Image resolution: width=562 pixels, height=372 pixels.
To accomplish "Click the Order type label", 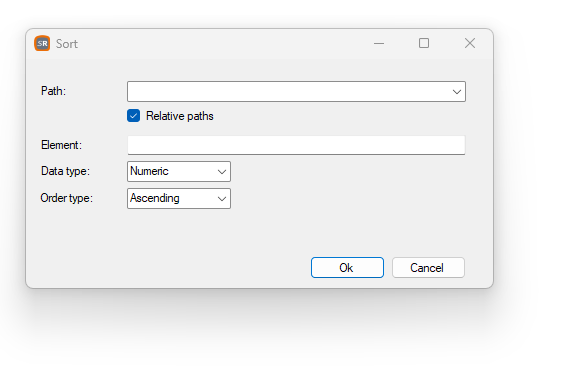I will tap(66, 198).
